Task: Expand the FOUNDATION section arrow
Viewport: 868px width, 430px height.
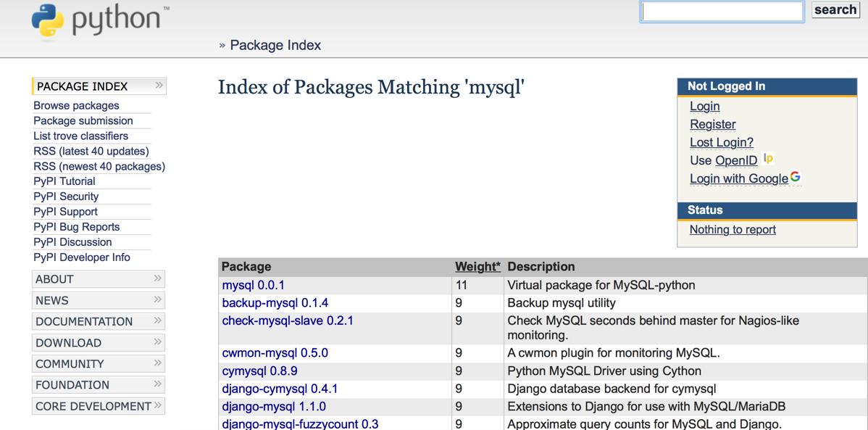Action: pos(159,384)
